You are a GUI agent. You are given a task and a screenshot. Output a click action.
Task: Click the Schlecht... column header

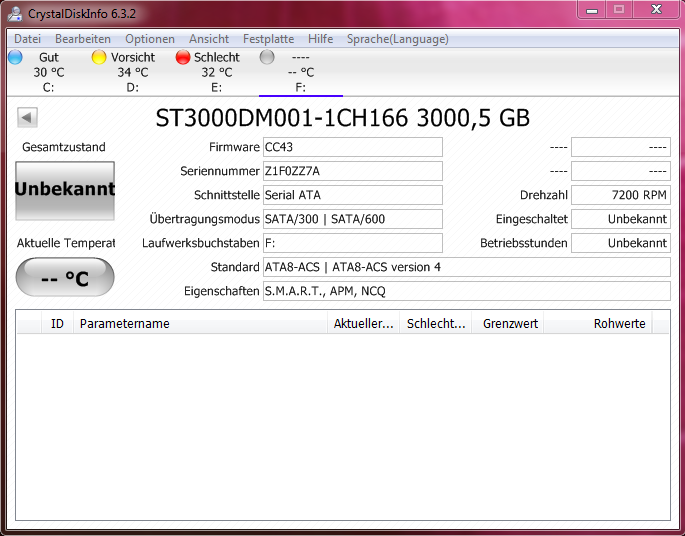(436, 323)
